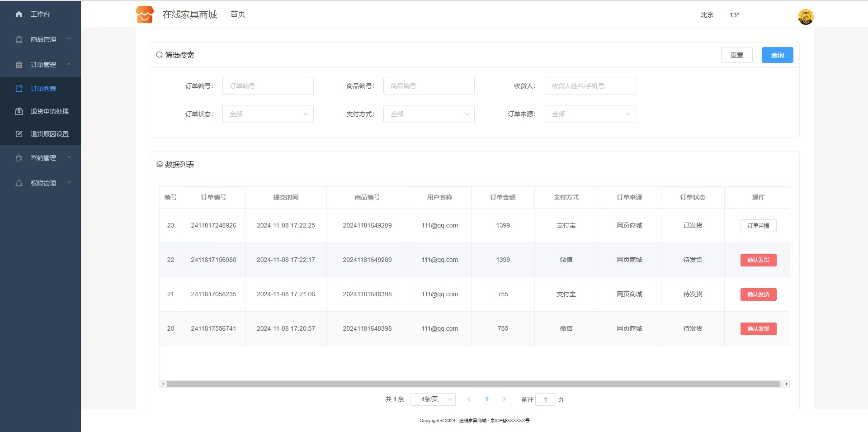
Task: Open the 支付方式 dropdown filter
Action: 429,114
